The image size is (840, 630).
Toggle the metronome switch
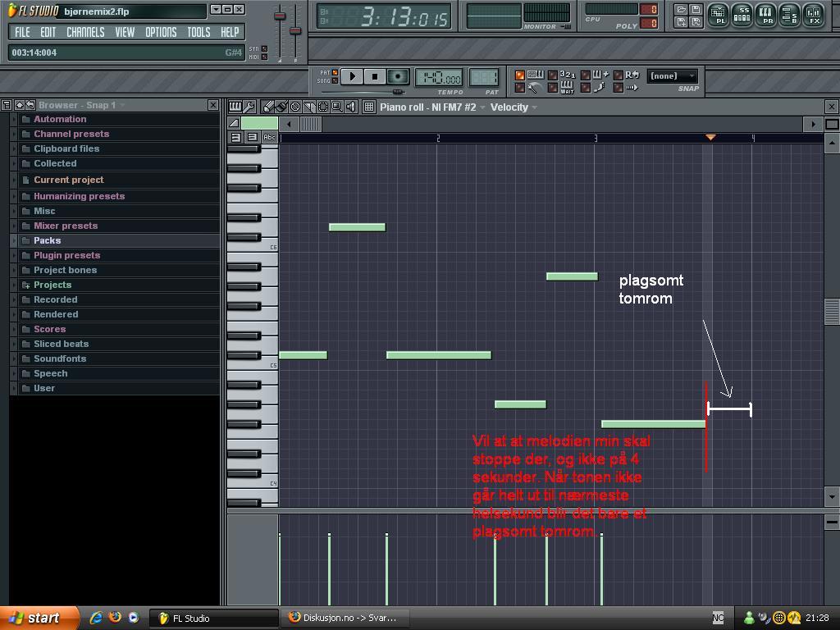pos(519,87)
